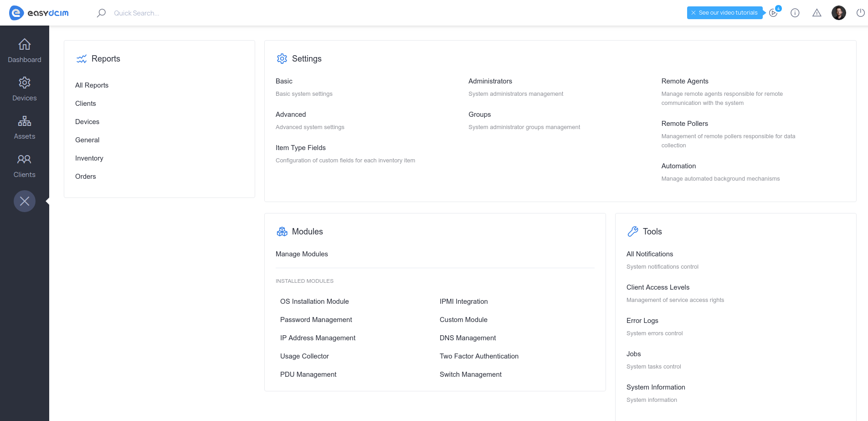The width and height of the screenshot is (868, 421).
Task: Click 'System administrators management' description
Action: point(516,94)
